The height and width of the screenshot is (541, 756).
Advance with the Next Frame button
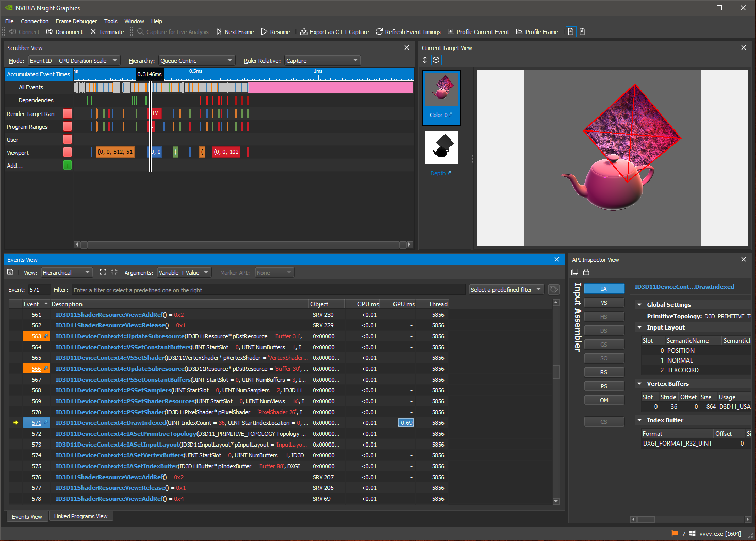pyautogui.click(x=235, y=32)
